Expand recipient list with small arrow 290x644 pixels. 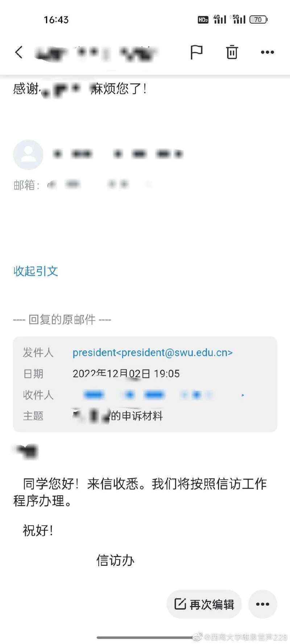(243, 395)
